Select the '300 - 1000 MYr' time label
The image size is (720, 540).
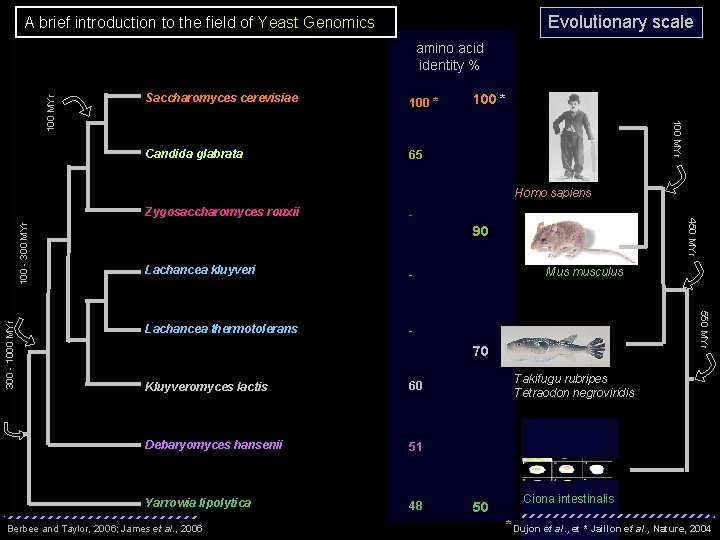[x=10, y=354]
